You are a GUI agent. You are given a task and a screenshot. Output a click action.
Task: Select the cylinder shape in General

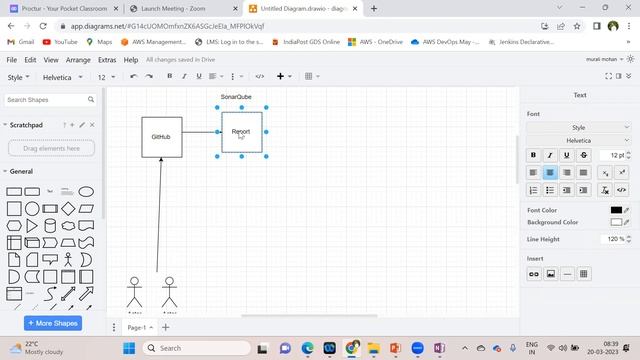50,226
